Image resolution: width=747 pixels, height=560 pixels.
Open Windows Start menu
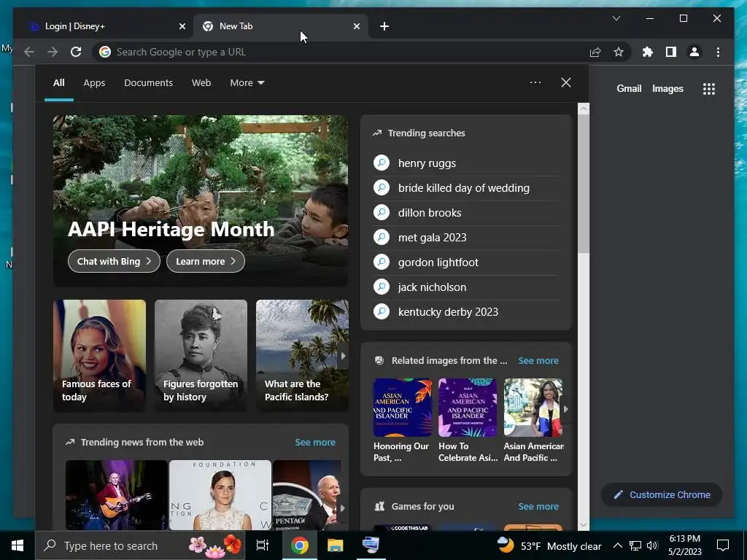18,545
